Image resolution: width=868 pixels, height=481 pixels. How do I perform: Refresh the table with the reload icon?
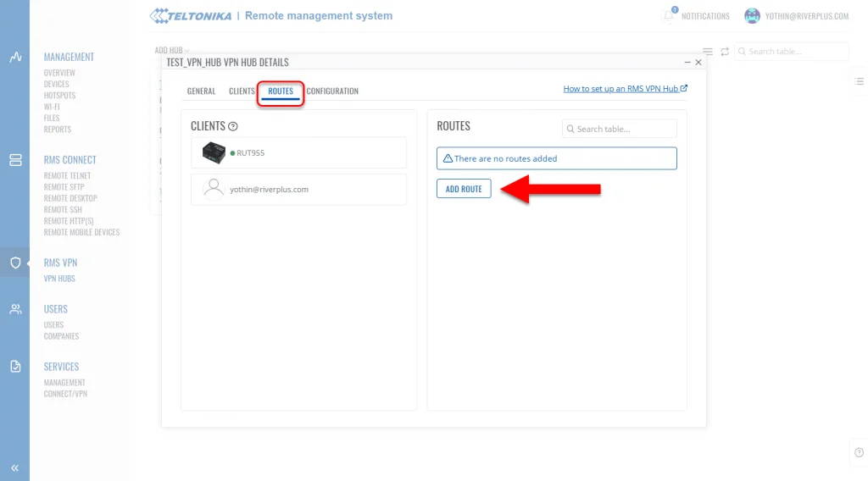tap(725, 52)
